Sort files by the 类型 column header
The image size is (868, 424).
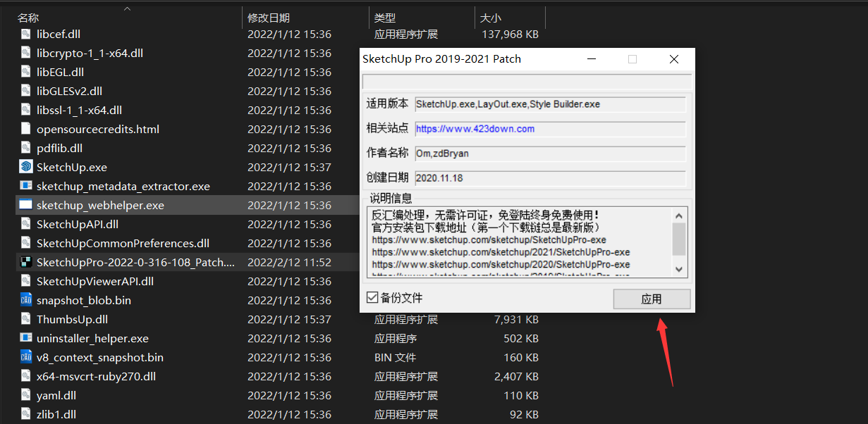(385, 18)
